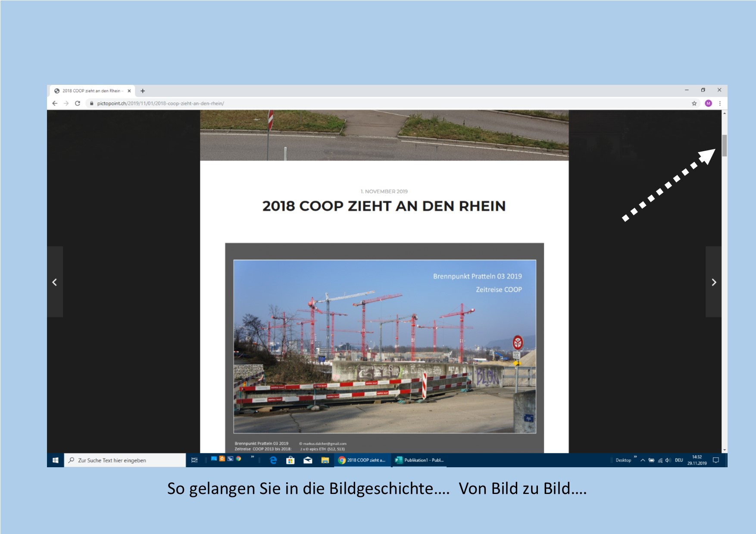The height and width of the screenshot is (534, 756).
Task: Expand the quick launch overflow chevrons
Action: click(253, 457)
